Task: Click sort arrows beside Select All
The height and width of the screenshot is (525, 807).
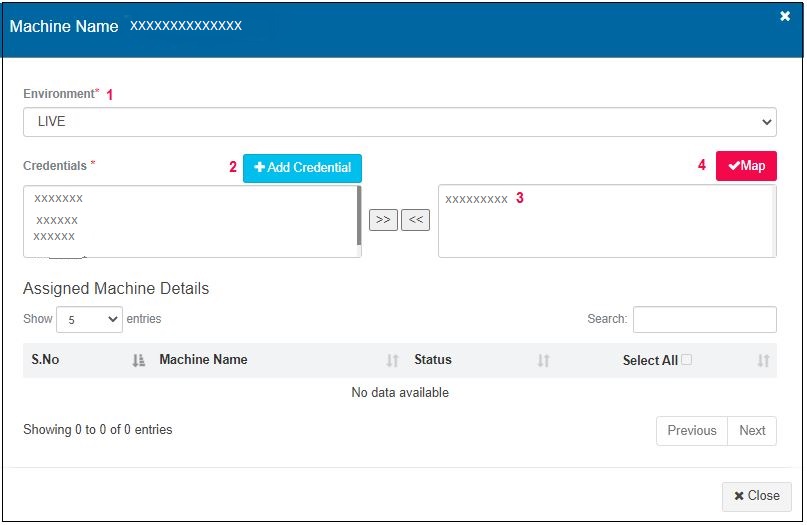Action: tap(763, 361)
